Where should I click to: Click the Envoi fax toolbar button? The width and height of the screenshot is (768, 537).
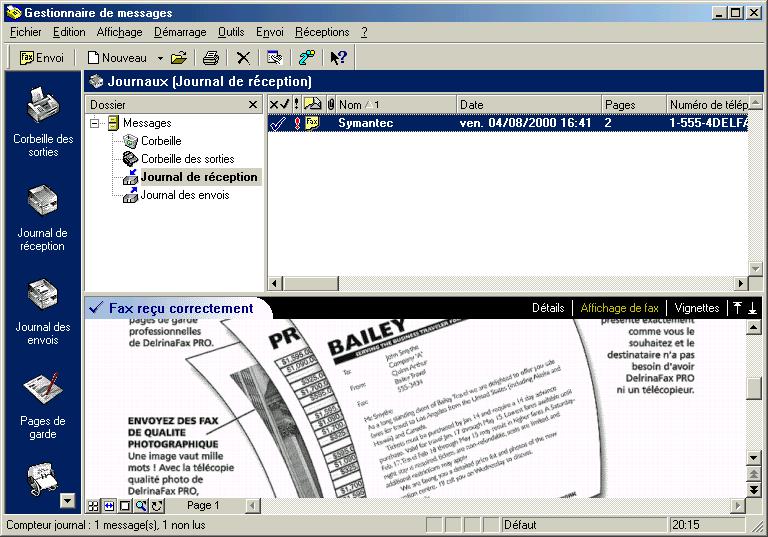pyautogui.click(x=42, y=58)
